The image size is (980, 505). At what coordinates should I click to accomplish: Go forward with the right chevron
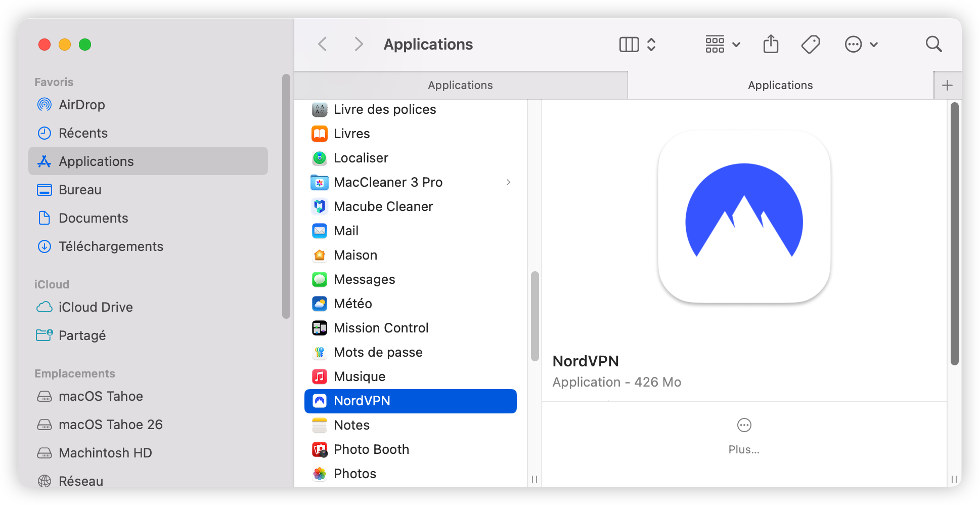pos(359,45)
